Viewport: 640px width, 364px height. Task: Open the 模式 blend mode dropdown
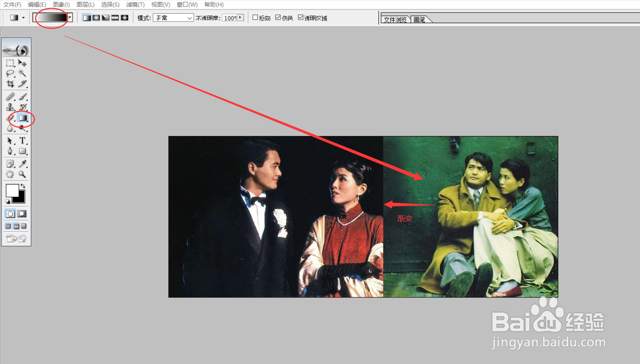pyautogui.click(x=173, y=18)
